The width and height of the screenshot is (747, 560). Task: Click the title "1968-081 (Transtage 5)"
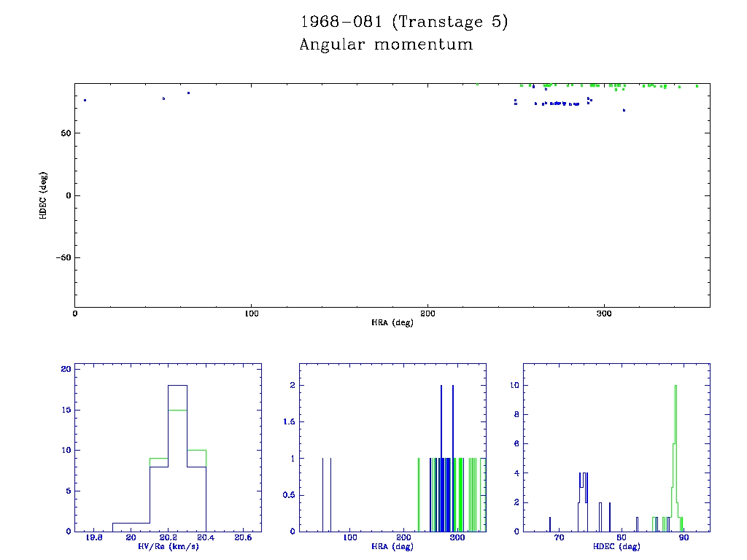click(404, 22)
